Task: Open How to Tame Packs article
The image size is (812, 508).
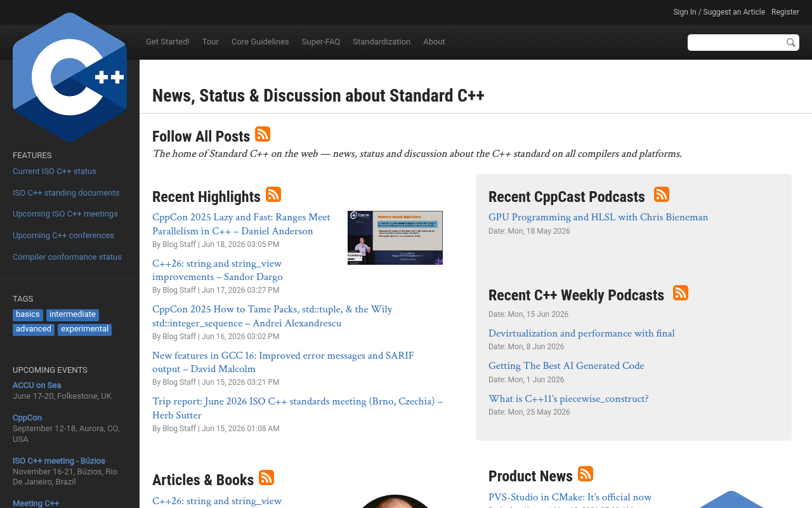Action: (272, 316)
